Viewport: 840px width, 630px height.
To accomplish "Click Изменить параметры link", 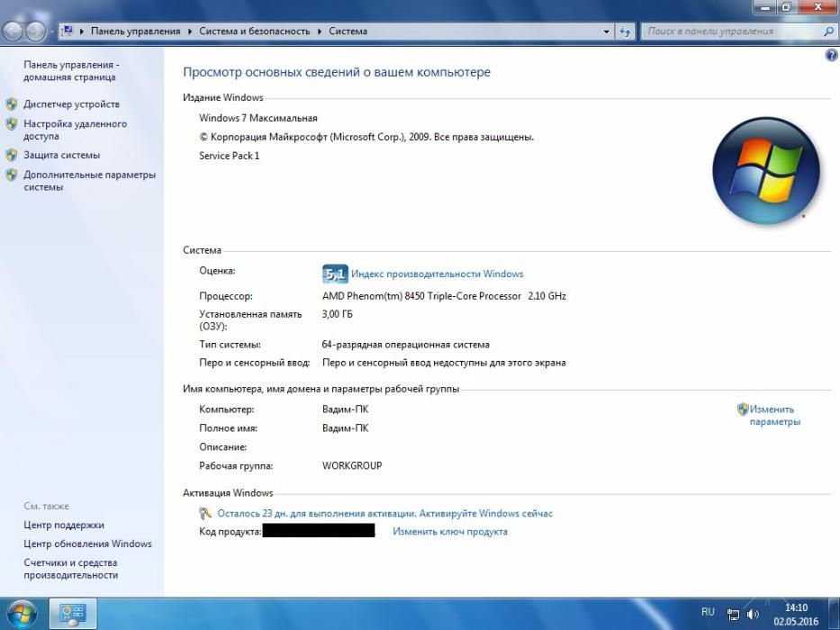I will [774, 415].
